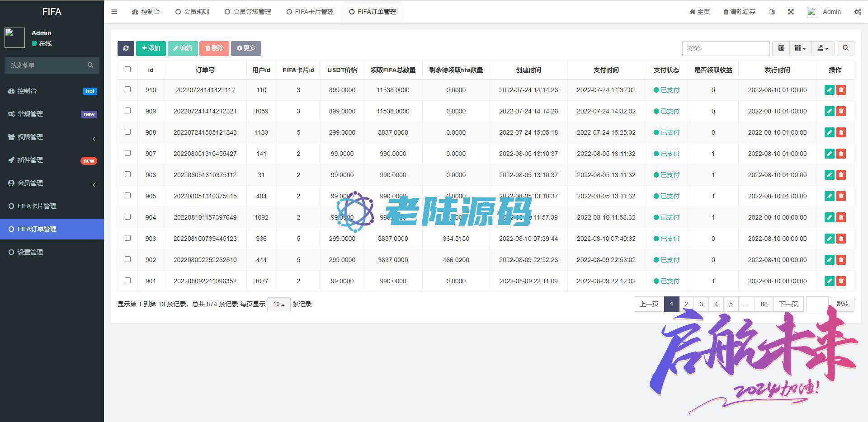Click the 删除 delete toolbar button
868x422 pixels.
[214, 48]
